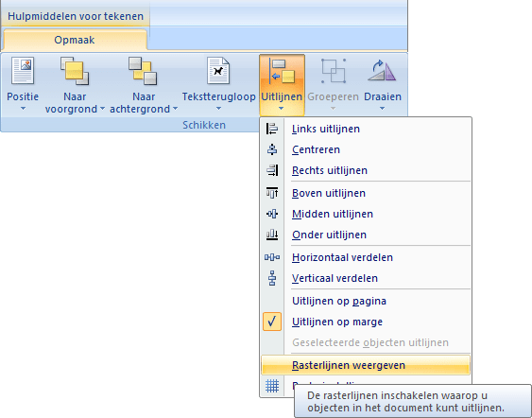Click the Horizontaal verdelen icon
532x418 pixels.
tap(272, 257)
